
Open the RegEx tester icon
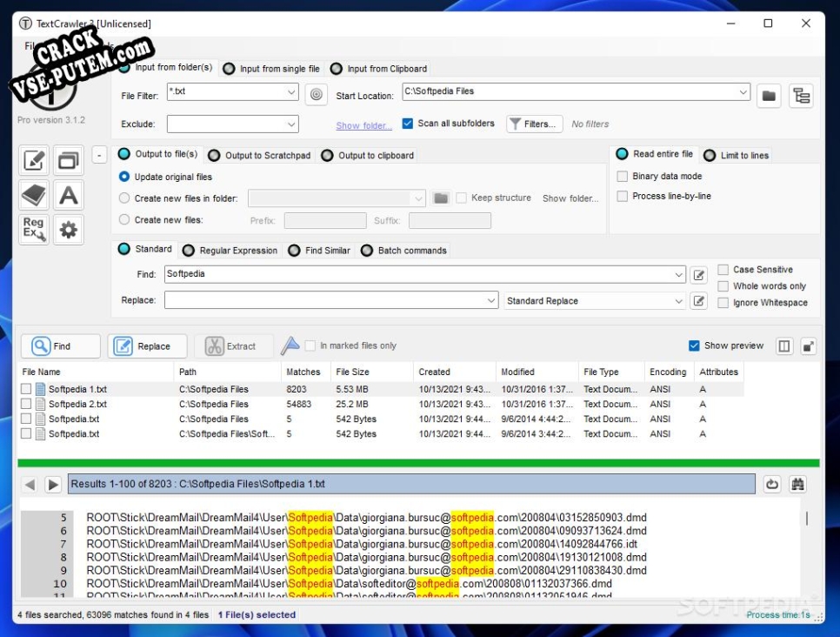34,230
